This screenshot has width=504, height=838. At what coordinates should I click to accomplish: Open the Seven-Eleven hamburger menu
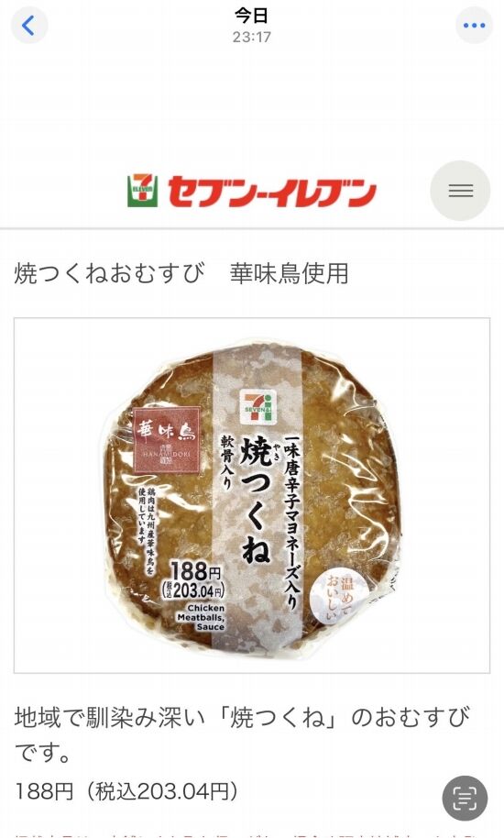[x=460, y=191]
